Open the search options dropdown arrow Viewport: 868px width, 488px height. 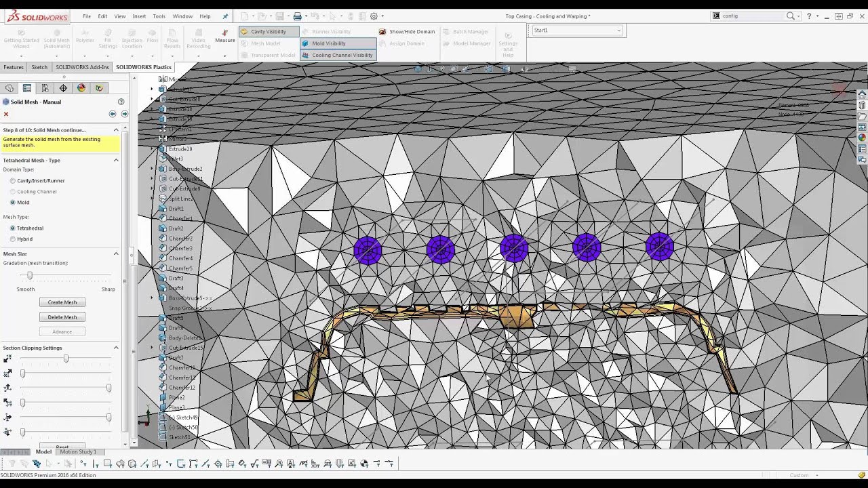(799, 16)
